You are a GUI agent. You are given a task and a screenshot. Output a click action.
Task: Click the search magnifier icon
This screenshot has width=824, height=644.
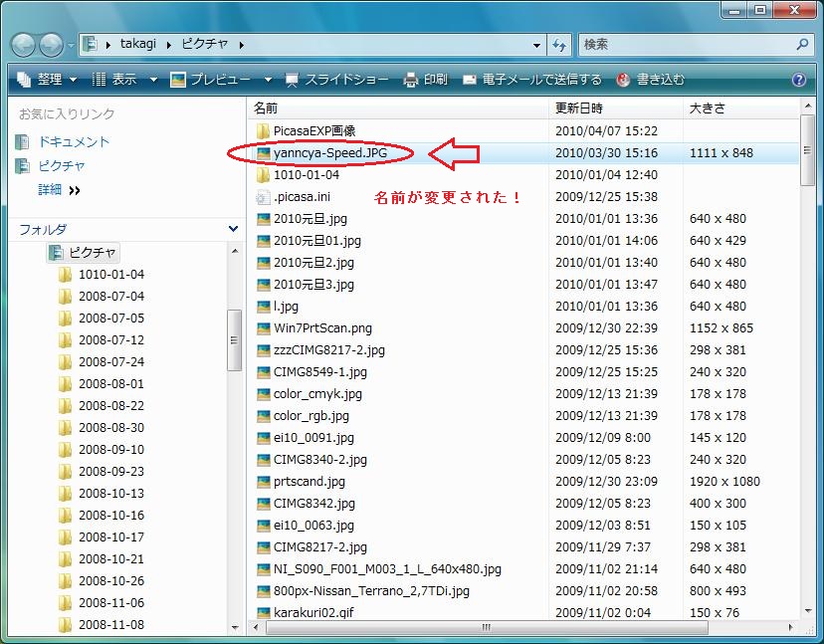[802, 44]
